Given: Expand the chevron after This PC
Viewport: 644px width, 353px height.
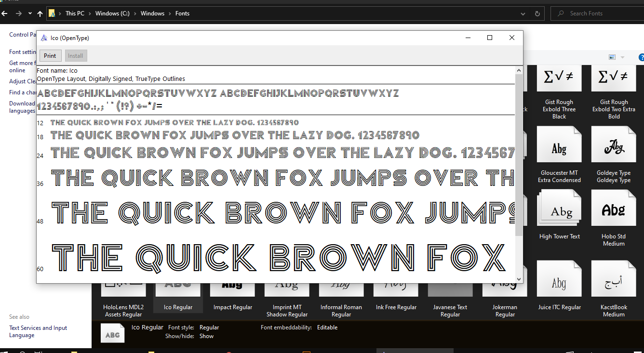Looking at the screenshot, I should click(90, 13).
